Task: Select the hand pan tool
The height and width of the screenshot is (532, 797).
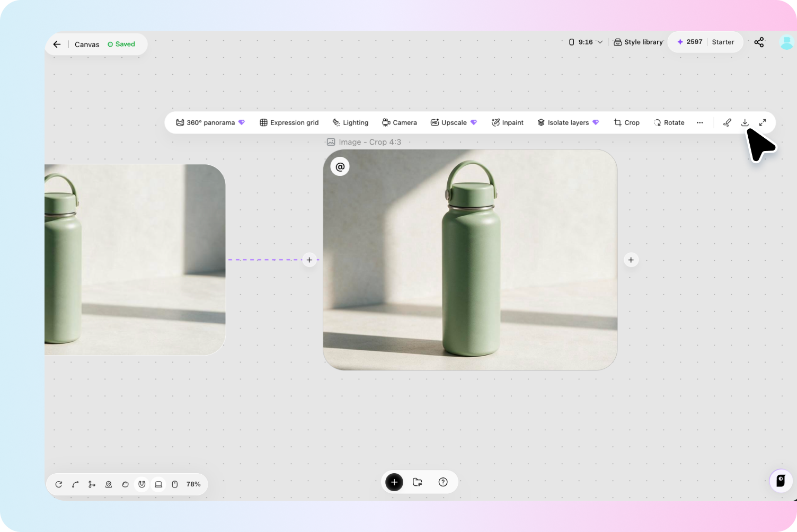Action: 125,484
